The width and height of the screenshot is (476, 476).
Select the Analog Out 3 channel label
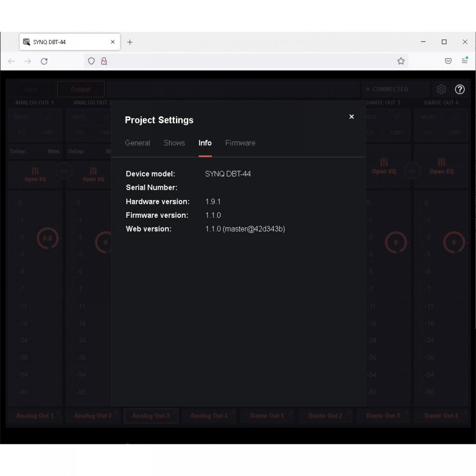coord(151,416)
